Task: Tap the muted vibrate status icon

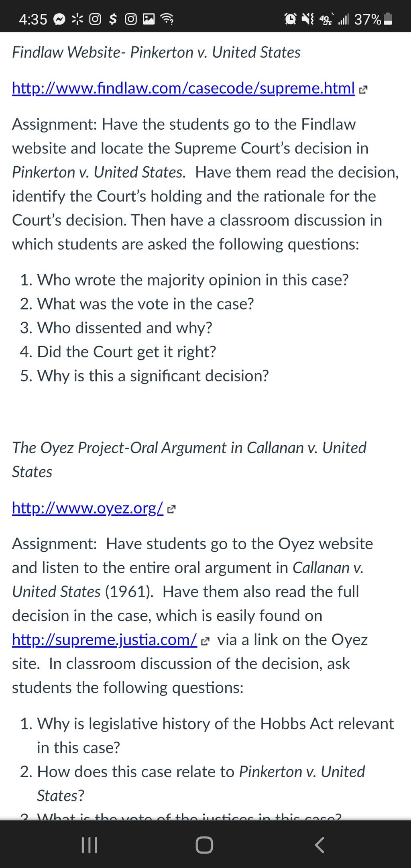Action: [x=308, y=19]
